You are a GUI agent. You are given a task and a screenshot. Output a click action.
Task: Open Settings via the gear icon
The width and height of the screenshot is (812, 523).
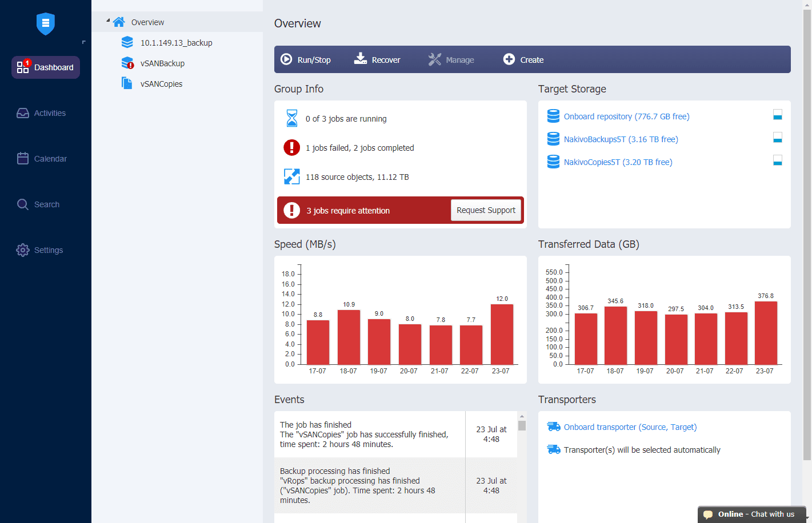(23, 250)
